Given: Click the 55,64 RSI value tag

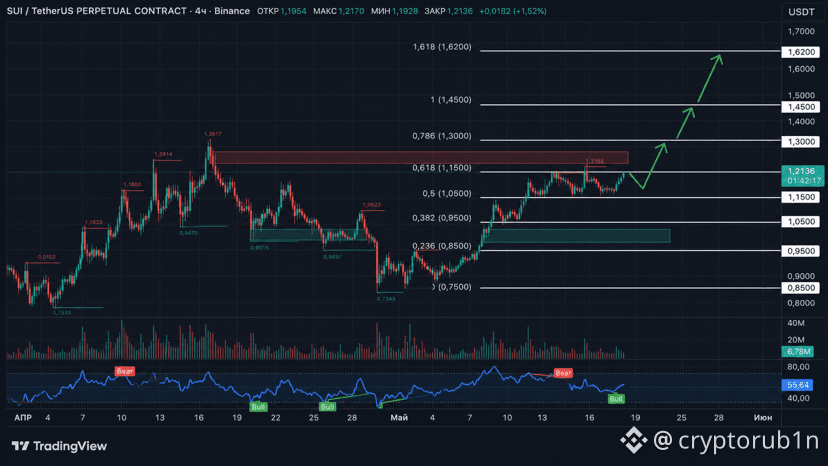Looking at the screenshot, I should click(797, 385).
